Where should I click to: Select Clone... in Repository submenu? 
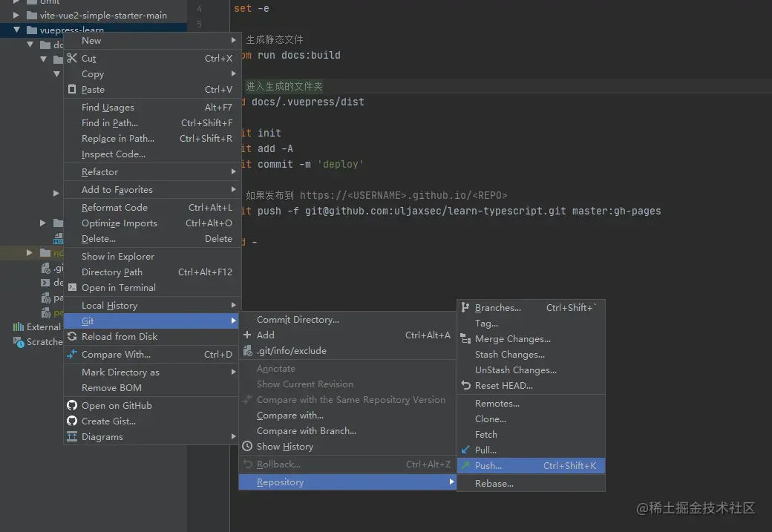pos(531,418)
